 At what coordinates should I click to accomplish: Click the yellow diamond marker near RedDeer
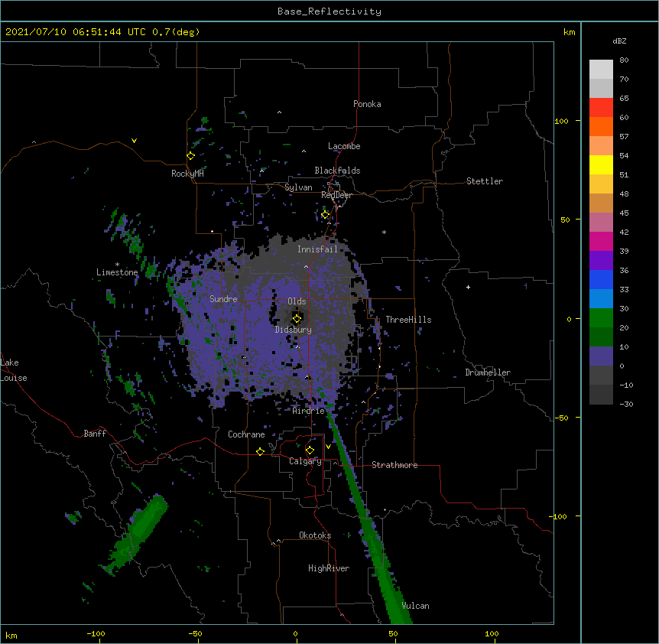pyautogui.click(x=326, y=215)
